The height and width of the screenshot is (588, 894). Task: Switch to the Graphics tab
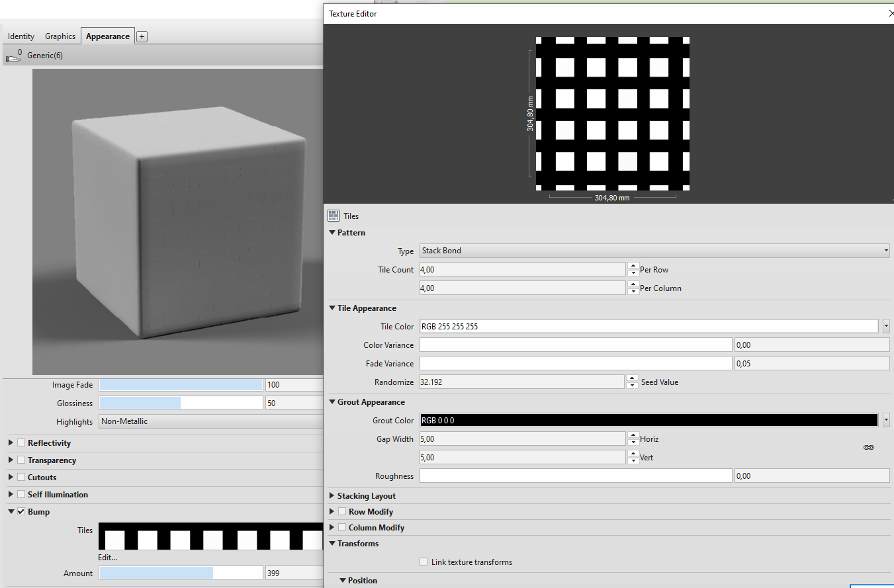(60, 36)
